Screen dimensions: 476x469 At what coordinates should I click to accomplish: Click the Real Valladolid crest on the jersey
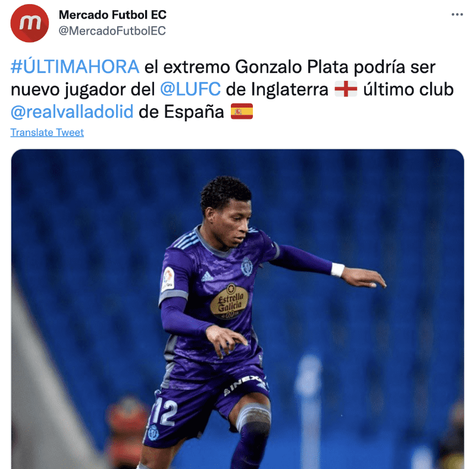pyautogui.click(x=247, y=267)
